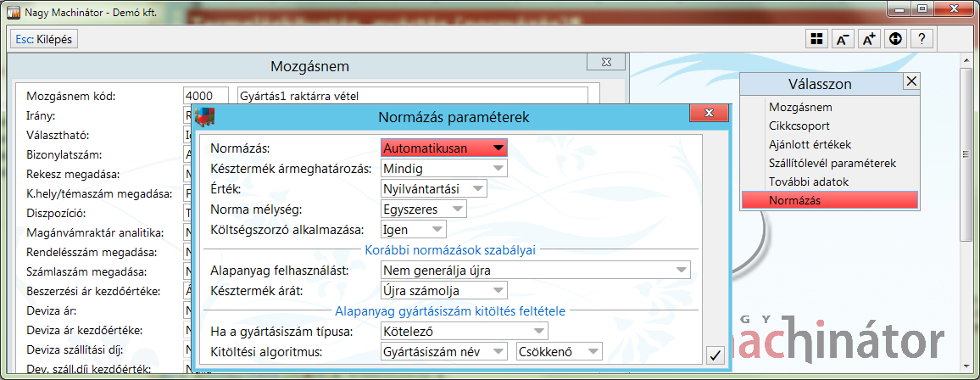Open the Érték Nyilvántartási dropdown

click(433, 188)
